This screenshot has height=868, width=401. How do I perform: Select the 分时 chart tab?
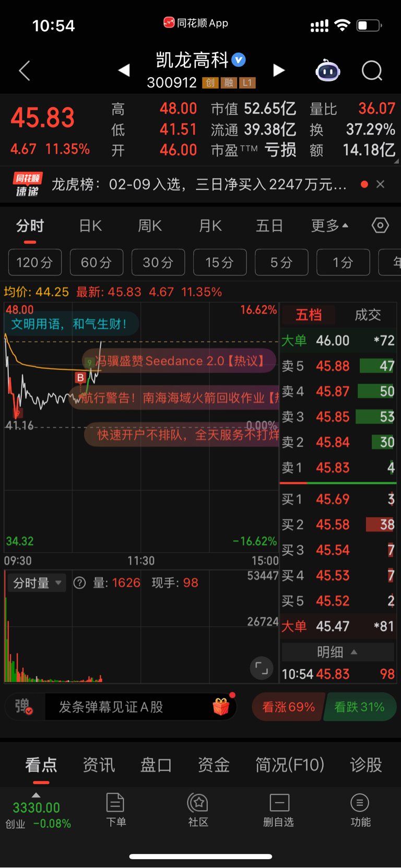point(30,226)
